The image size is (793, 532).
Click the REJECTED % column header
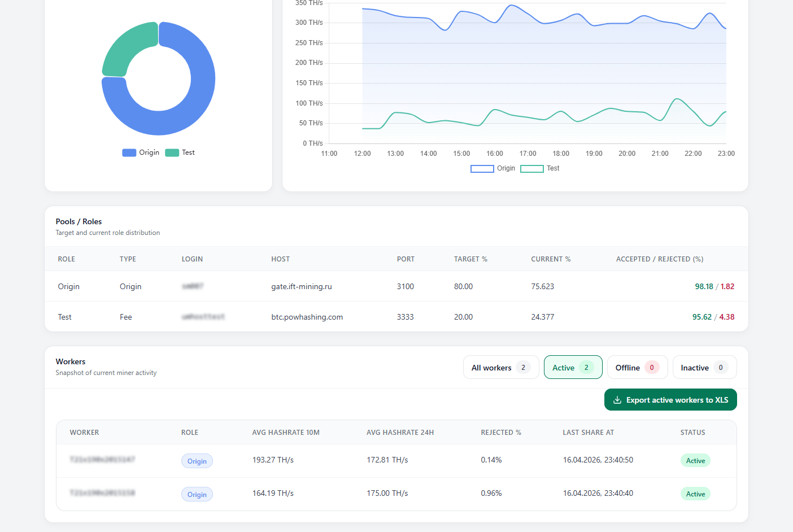[501, 433]
